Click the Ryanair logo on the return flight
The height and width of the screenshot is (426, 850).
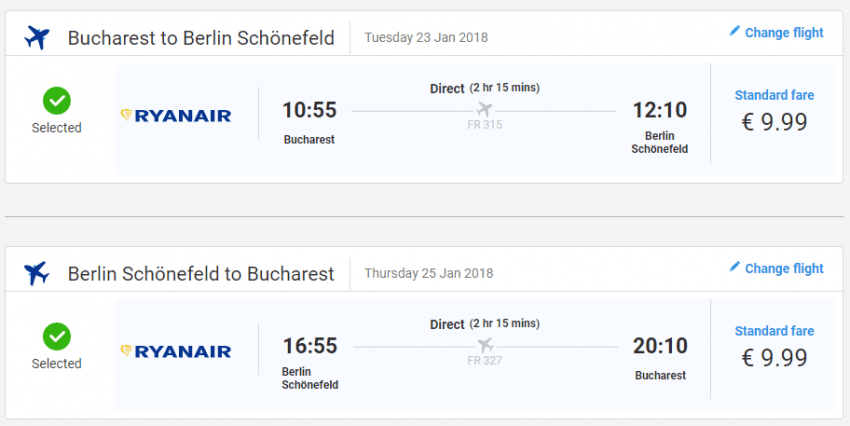tap(176, 351)
